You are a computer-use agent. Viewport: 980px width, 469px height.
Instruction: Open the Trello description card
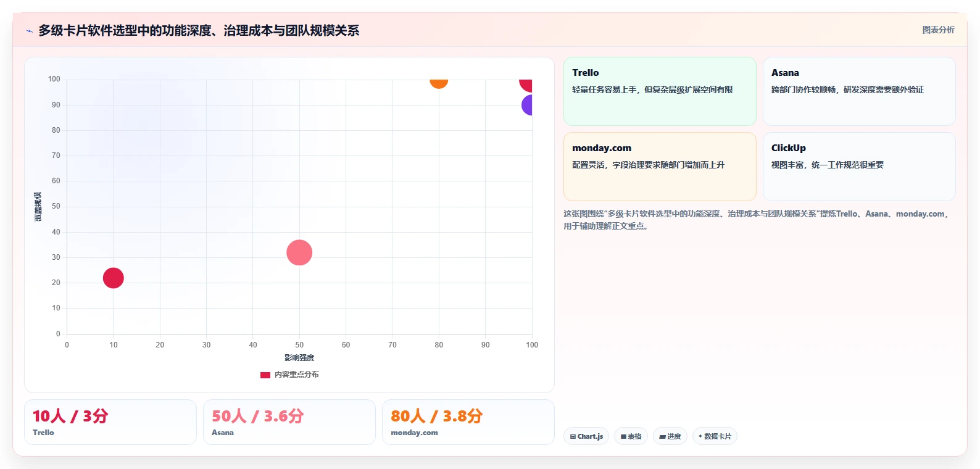(x=660, y=91)
